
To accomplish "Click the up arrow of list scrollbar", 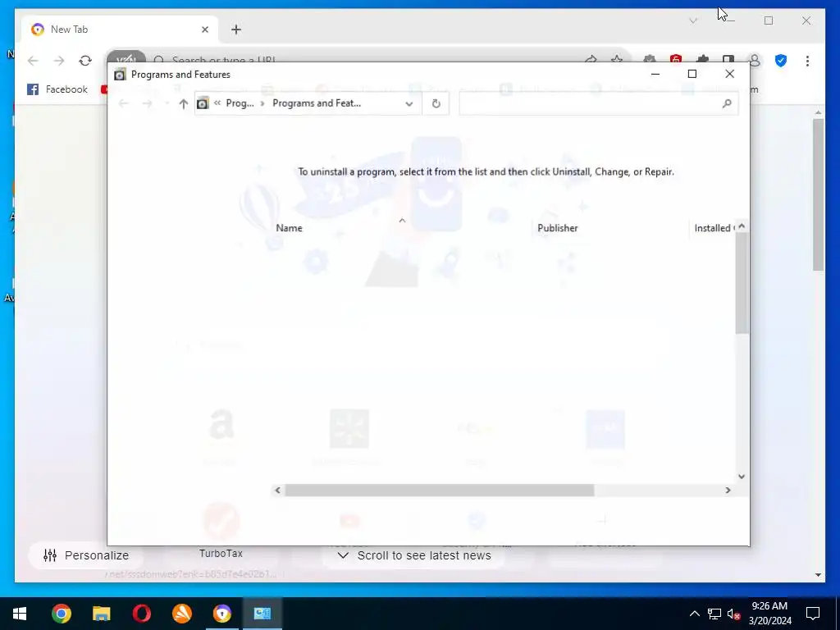I will (x=742, y=226).
